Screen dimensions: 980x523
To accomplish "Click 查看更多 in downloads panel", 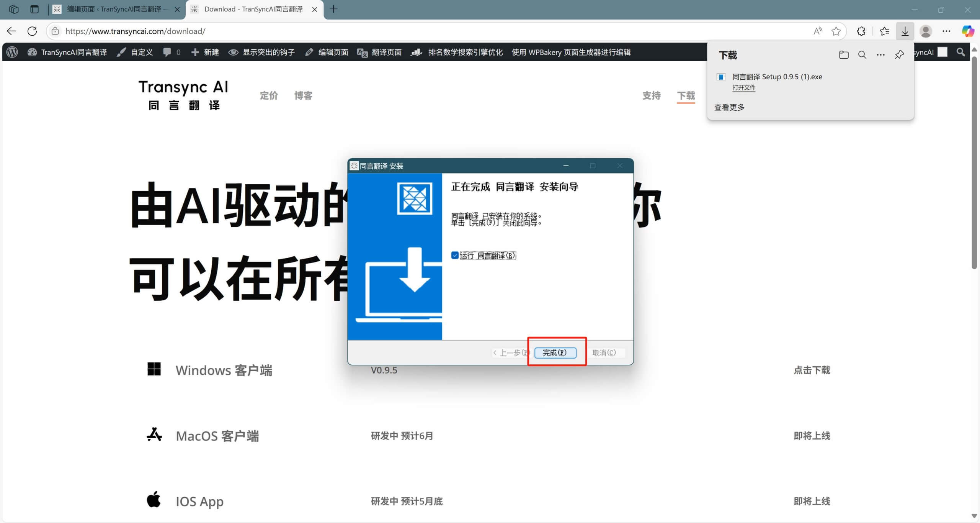I will click(729, 107).
